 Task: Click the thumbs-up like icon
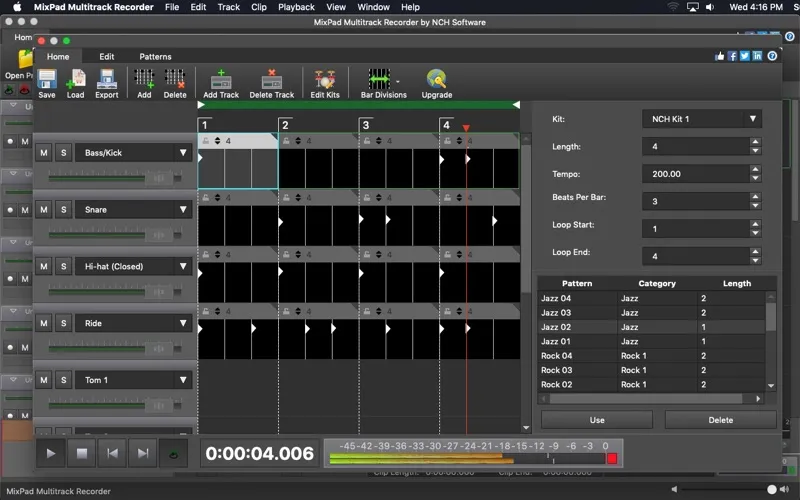(719, 56)
